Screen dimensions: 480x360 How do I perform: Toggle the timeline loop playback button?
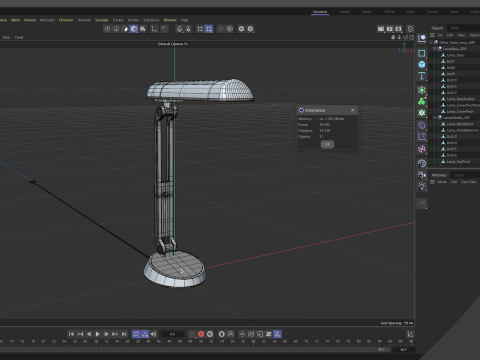pos(136,334)
